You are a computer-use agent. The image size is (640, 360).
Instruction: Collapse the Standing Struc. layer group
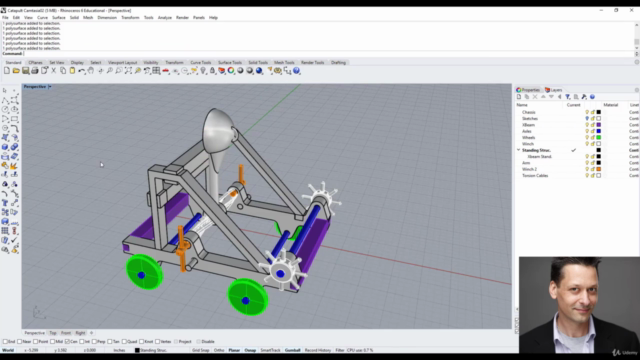click(x=519, y=150)
